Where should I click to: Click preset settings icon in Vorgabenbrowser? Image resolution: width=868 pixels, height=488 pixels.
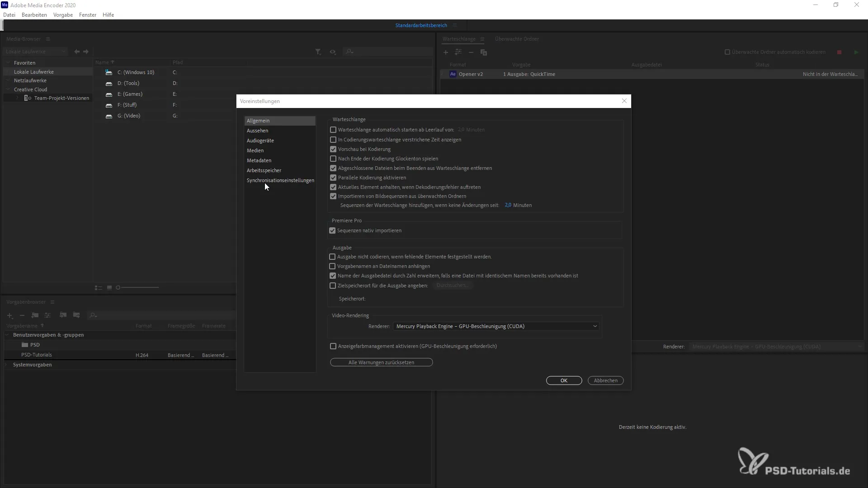(47, 315)
